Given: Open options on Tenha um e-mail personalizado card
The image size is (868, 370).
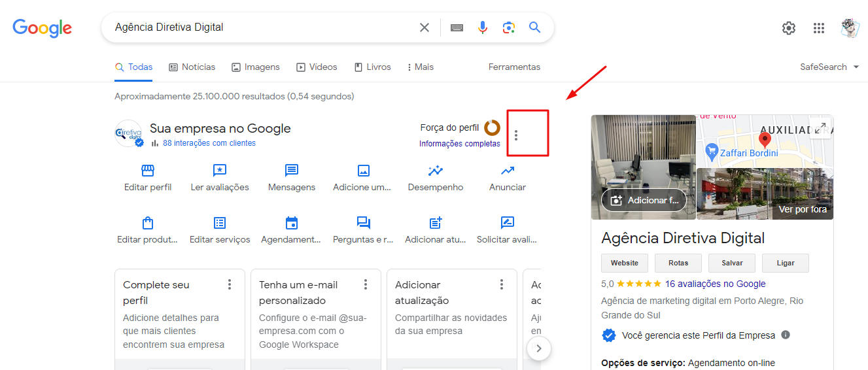Looking at the screenshot, I should [366, 284].
